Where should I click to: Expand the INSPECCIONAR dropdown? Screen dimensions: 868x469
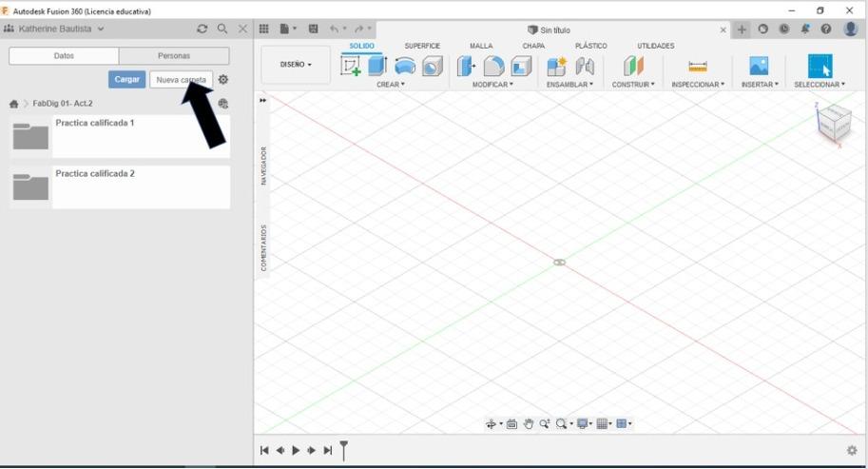click(x=698, y=85)
